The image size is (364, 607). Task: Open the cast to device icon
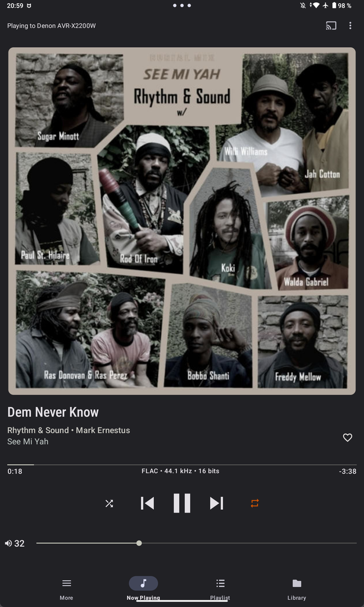[x=331, y=26]
